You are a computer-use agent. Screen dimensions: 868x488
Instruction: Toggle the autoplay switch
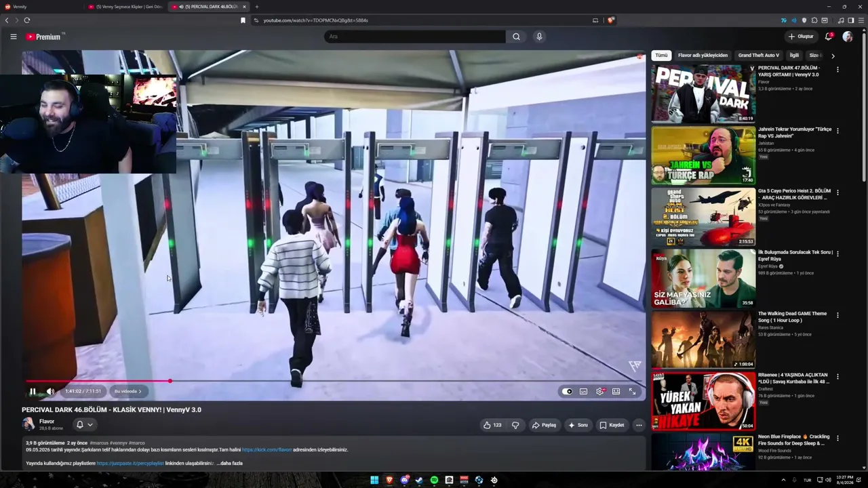point(567,391)
